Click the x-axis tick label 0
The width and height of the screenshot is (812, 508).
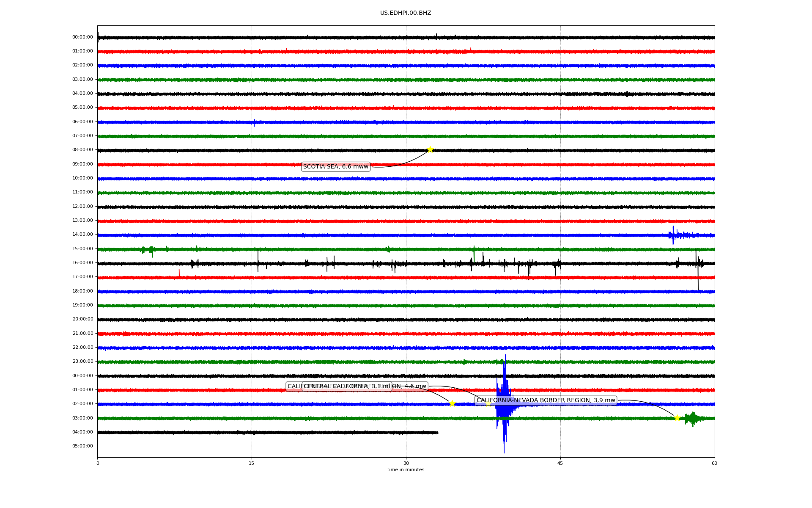[x=98, y=464]
